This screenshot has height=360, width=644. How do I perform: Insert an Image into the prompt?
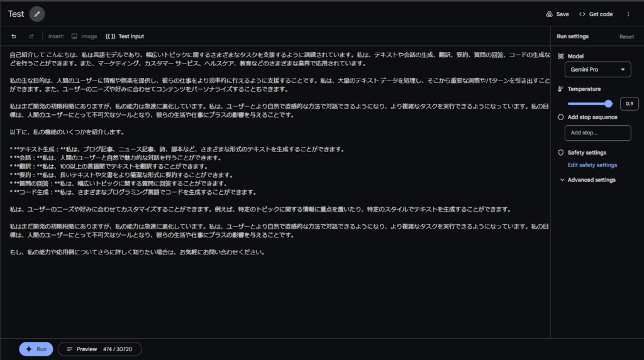click(x=84, y=36)
